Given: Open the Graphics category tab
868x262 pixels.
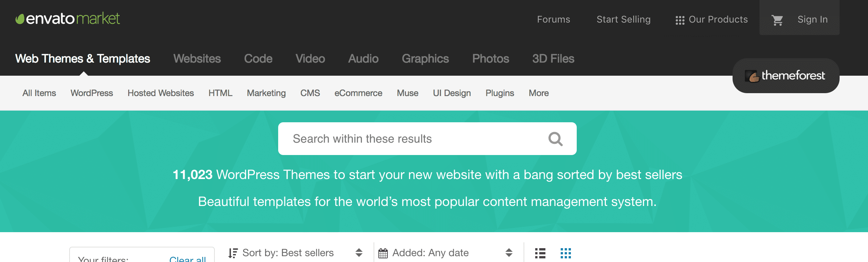Looking at the screenshot, I should 425,59.
